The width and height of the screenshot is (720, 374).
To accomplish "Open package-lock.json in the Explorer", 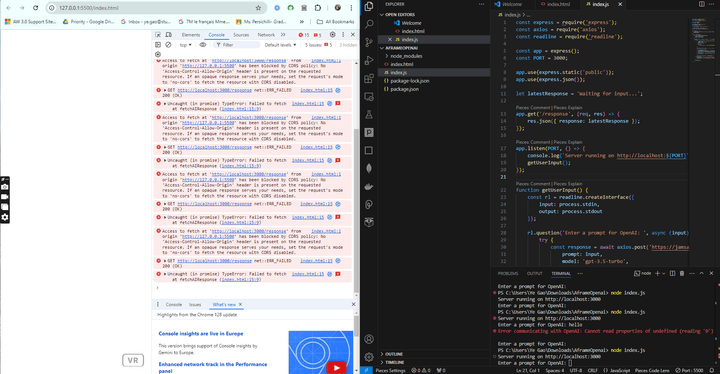I will [x=410, y=81].
